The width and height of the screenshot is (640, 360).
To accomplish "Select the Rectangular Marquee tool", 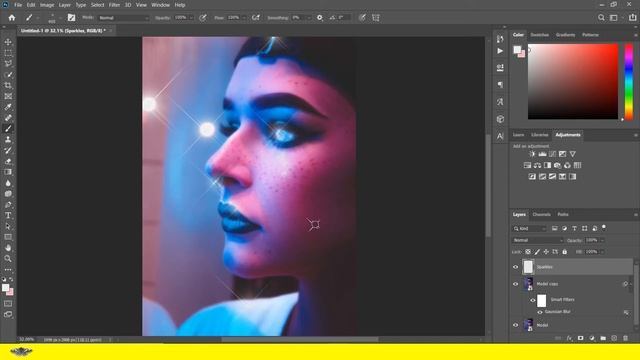I will click(8, 53).
